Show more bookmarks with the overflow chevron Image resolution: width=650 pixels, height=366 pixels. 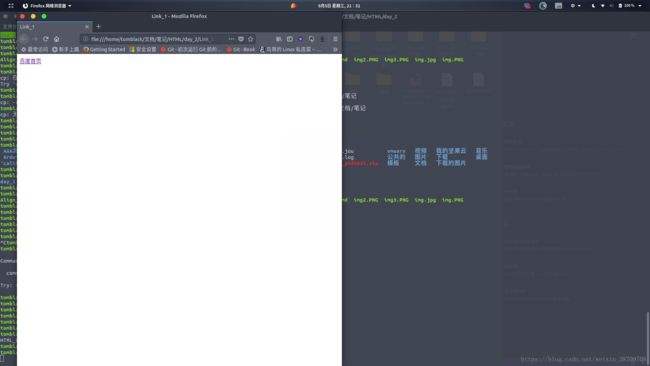click(335, 49)
